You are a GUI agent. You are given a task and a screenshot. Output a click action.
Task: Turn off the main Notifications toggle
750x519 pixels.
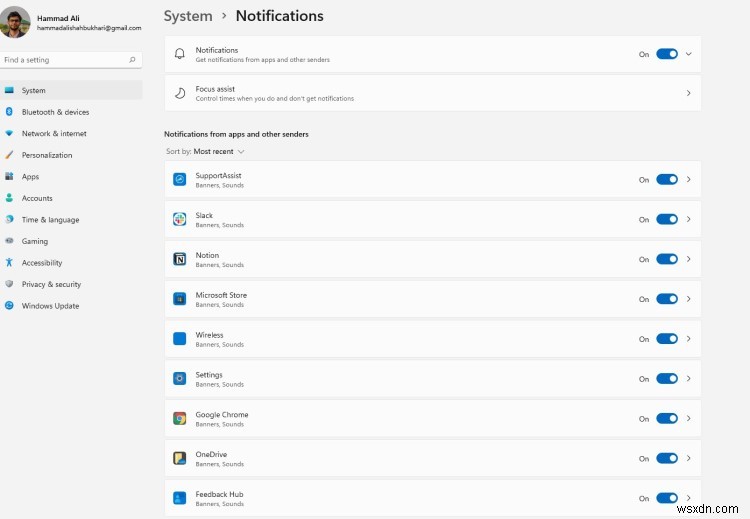click(x=667, y=54)
